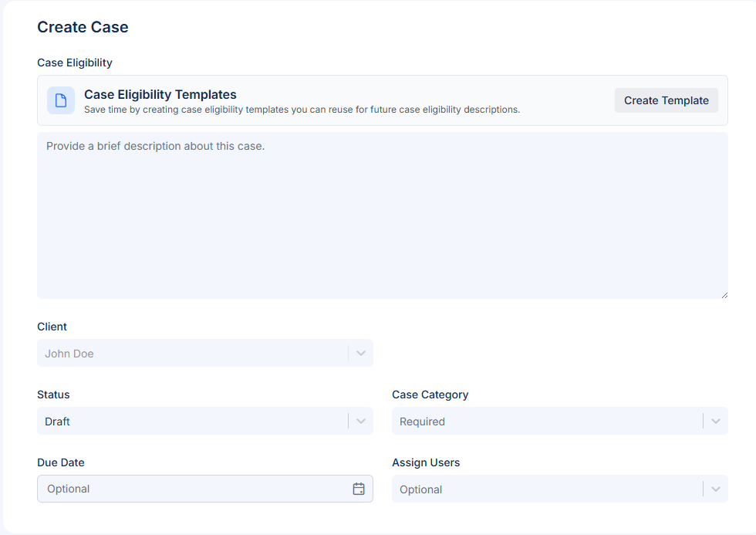756x535 pixels.
Task: Click the document icon beside Case Eligibility Templates
Action: click(60, 100)
